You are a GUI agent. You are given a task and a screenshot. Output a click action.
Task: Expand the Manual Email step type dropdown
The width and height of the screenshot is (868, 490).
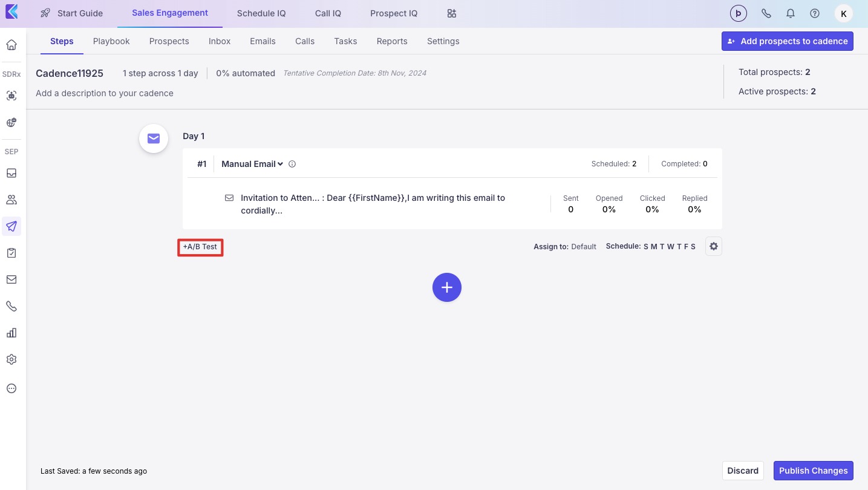click(x=252, y=164)
